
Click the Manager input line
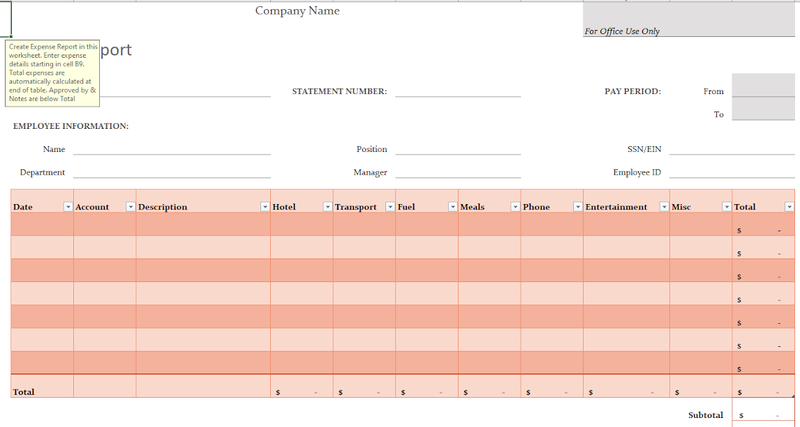point(458,172)
